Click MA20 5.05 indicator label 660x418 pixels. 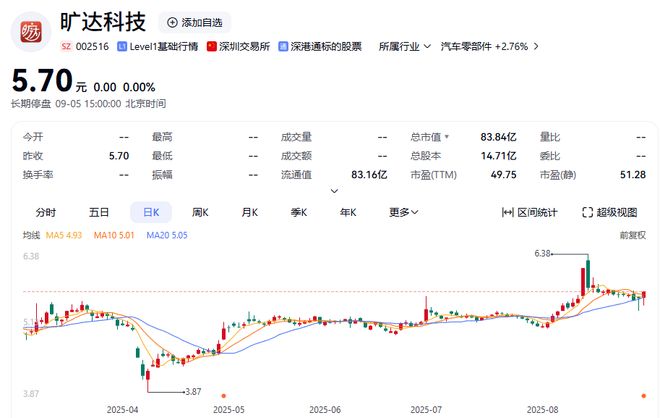167,235
